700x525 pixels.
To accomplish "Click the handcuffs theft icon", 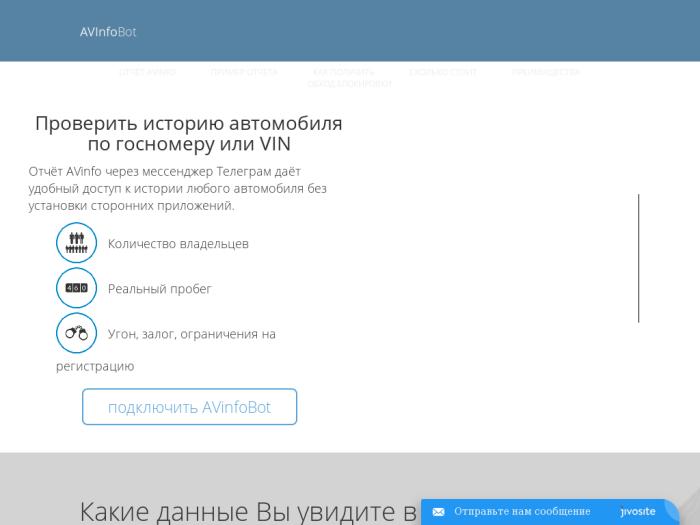I will click(76, 333).
